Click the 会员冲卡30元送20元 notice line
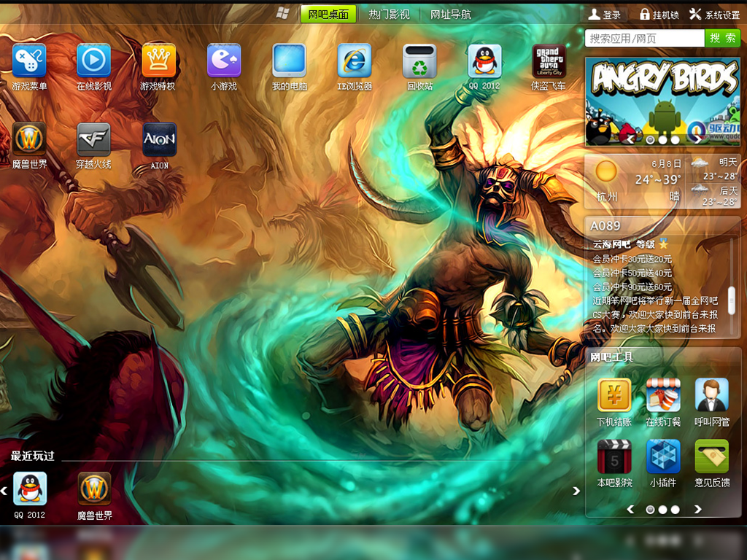Viewport: 747px width, 560px height. 632,259
